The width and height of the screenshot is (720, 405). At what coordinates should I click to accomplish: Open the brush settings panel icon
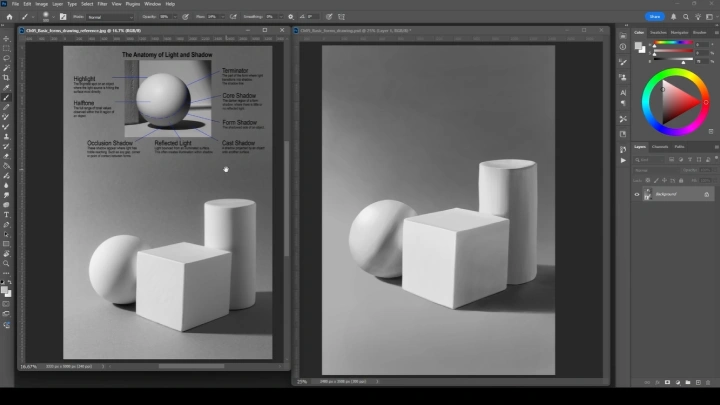point(65,16)
